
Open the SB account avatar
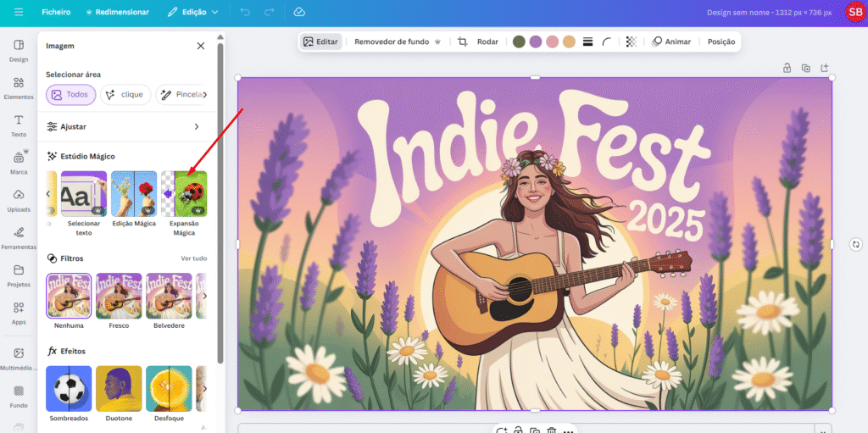click(x=854, y=12)
